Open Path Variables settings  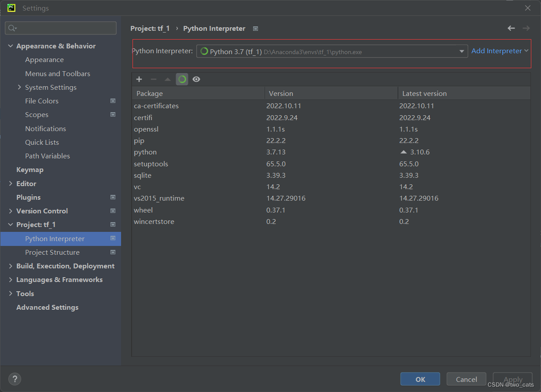(48, 156)
